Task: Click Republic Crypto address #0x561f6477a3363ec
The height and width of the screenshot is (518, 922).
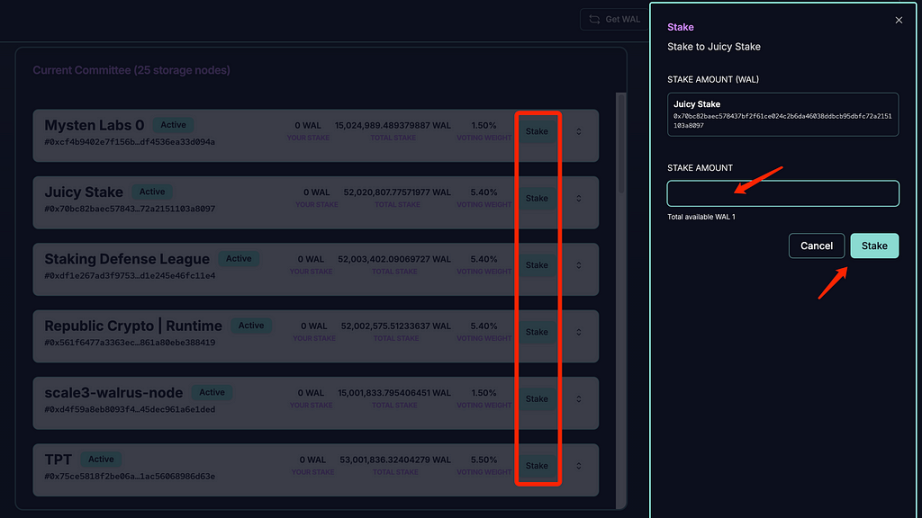Action: pyautogui.click(x=129, y=342)
